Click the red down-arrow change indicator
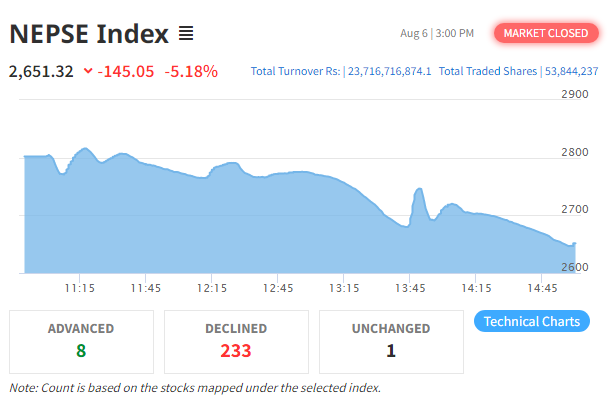The image size is (611, 415). [88, 71]
